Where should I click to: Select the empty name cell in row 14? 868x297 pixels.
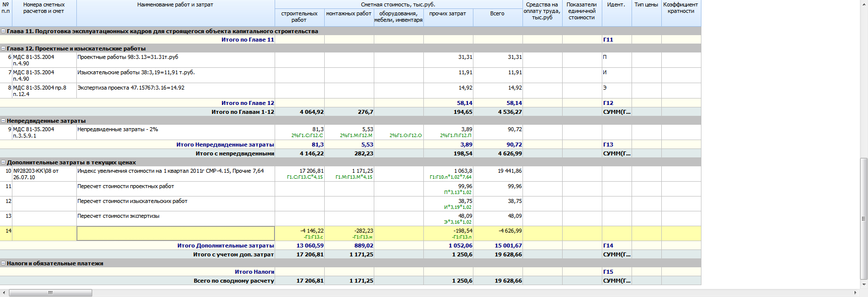coord(175,234)
